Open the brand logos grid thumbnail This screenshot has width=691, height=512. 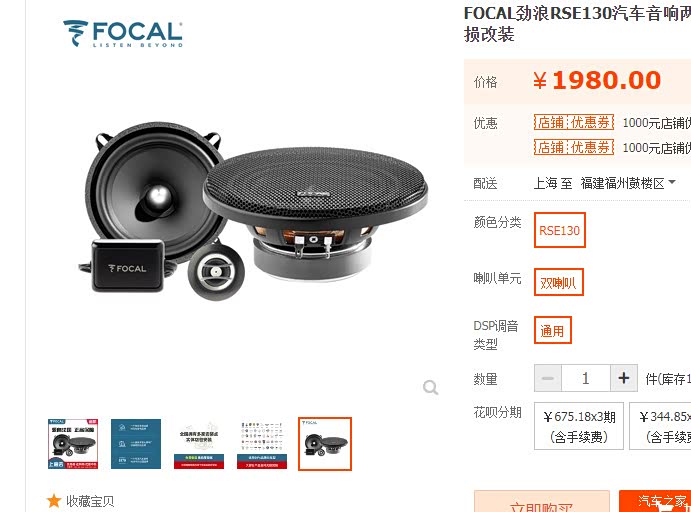coord(262,444)
